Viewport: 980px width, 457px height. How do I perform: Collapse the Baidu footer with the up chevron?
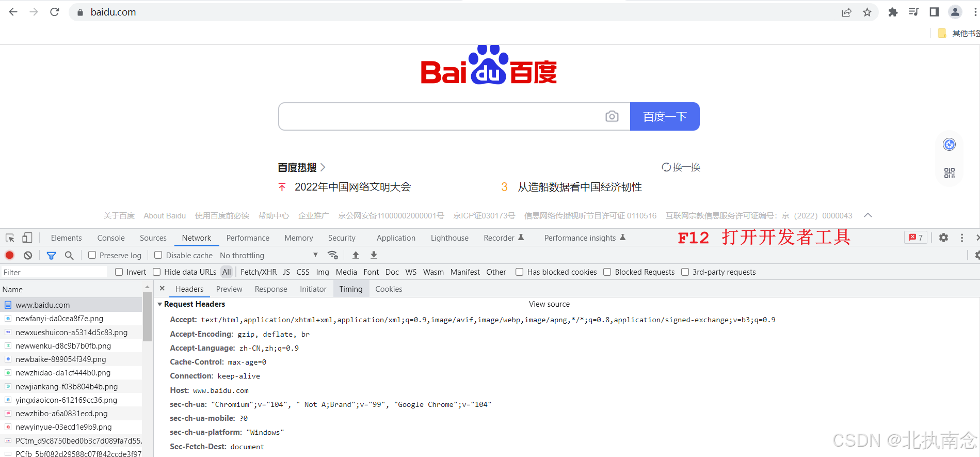(x=868, y=215)
